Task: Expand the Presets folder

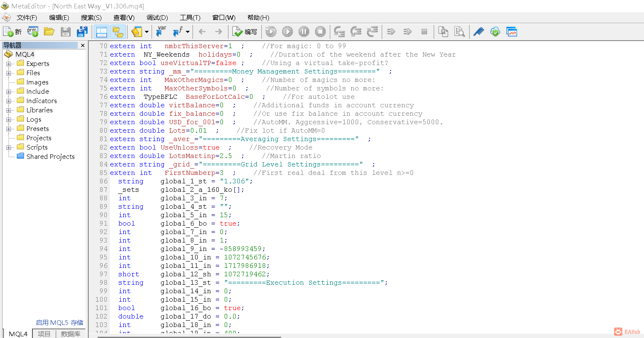Action: 8,129
